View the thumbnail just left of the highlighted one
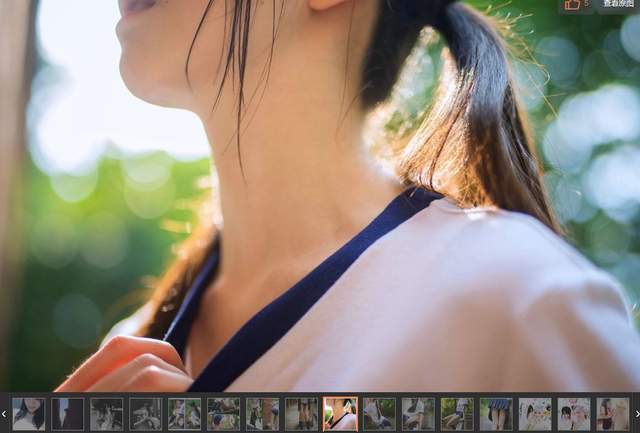The width and height of the screenshot is (640, 433). (302, 413)
